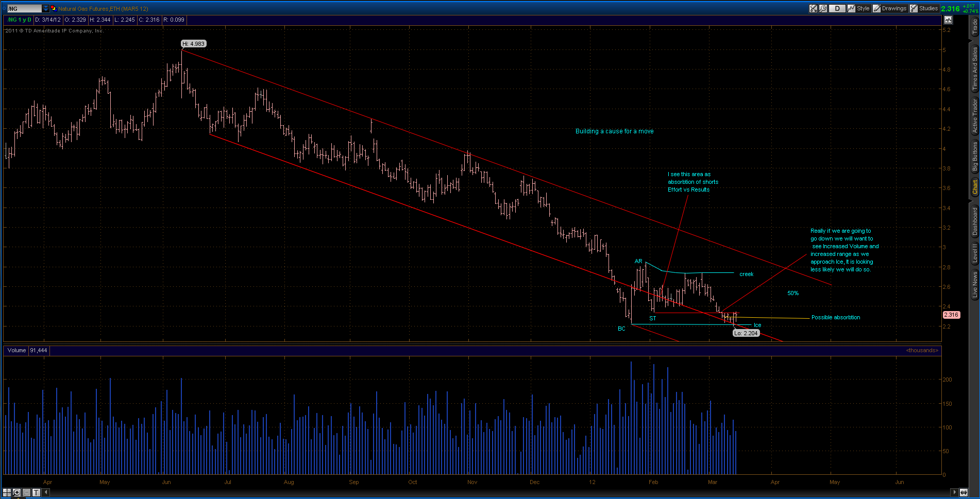Click the C: 2.316 close value
Viewport: 980px width, 499px height.
[x=149, y=20]
